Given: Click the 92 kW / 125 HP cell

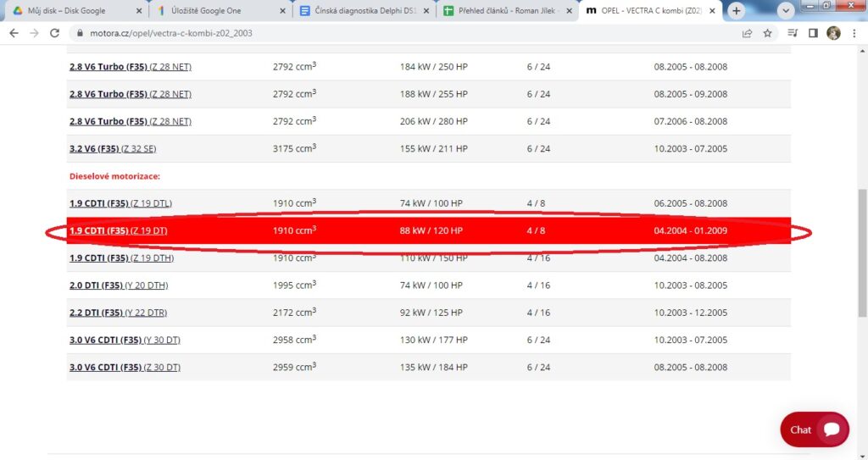Looking at the screenshot, I should [431, 313].
